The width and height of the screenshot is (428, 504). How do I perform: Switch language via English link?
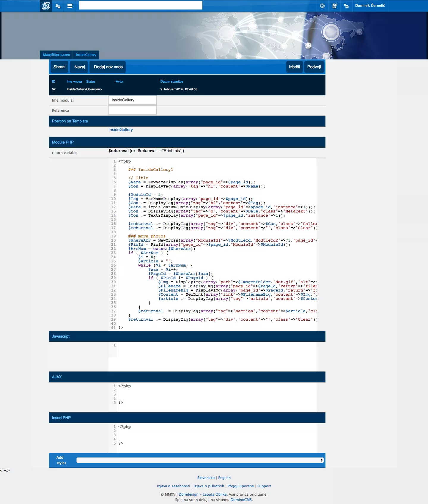tap(224, 478)
